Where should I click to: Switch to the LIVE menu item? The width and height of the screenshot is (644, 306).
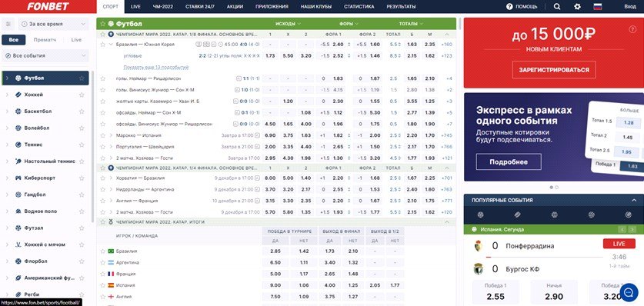coord(135,7)
